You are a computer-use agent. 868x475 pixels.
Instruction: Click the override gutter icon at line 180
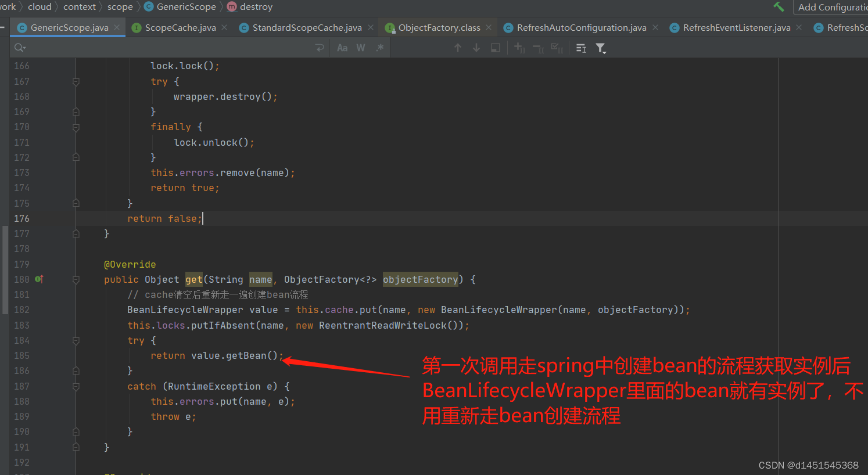[x=39, y=279]
